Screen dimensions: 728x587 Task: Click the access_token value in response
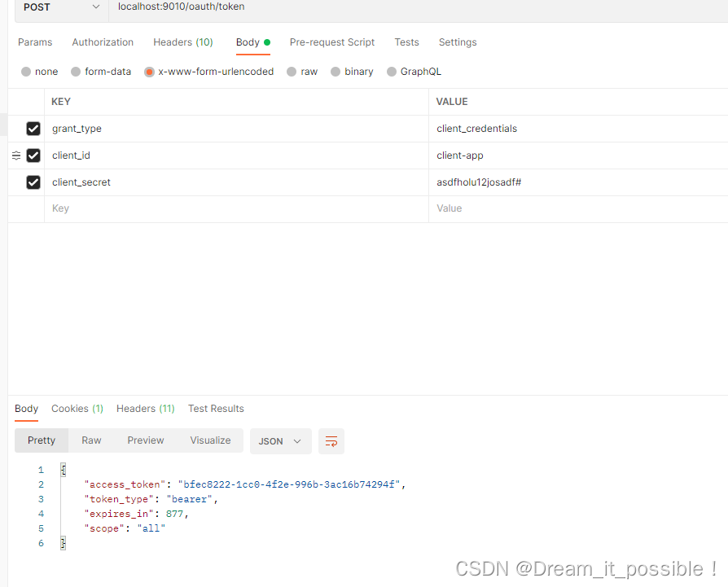point(289,484)
